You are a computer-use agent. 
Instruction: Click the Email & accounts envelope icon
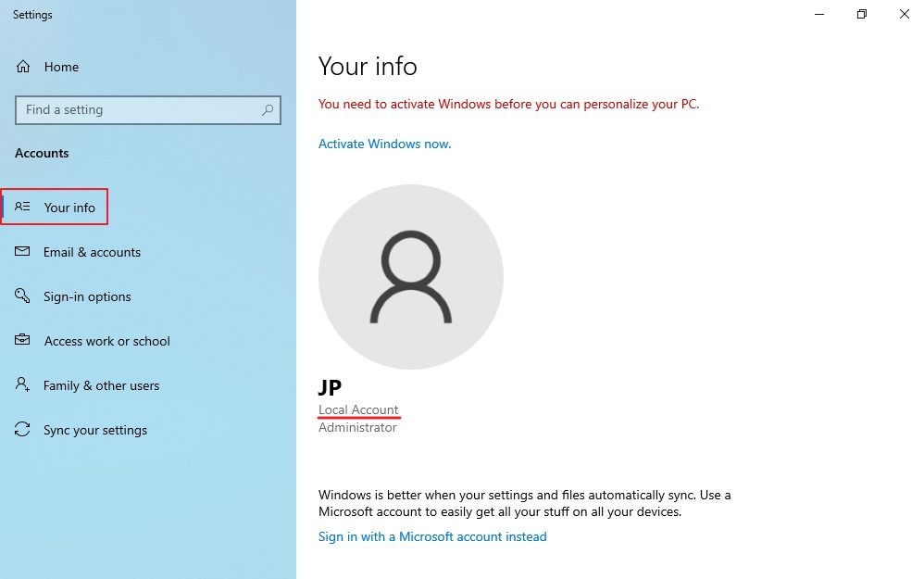(x=22, y=251)
